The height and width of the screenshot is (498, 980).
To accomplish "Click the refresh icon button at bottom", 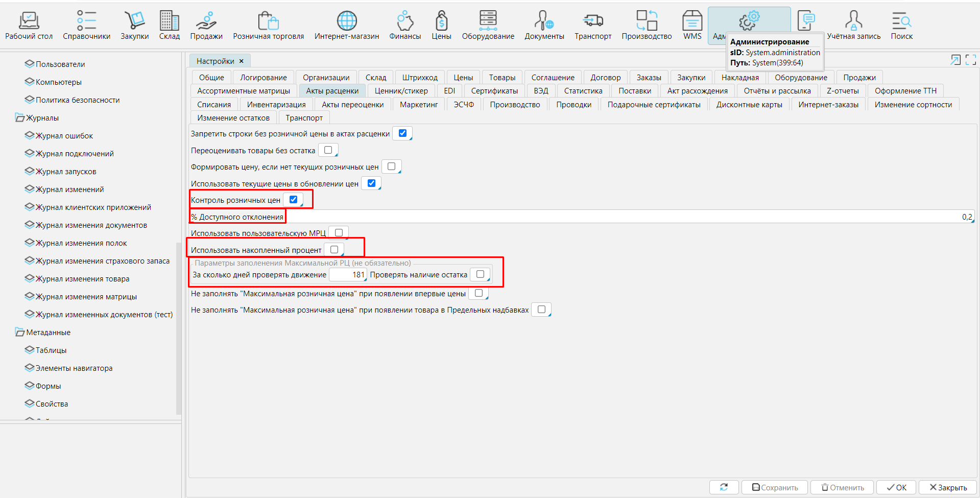I will 724,487.
